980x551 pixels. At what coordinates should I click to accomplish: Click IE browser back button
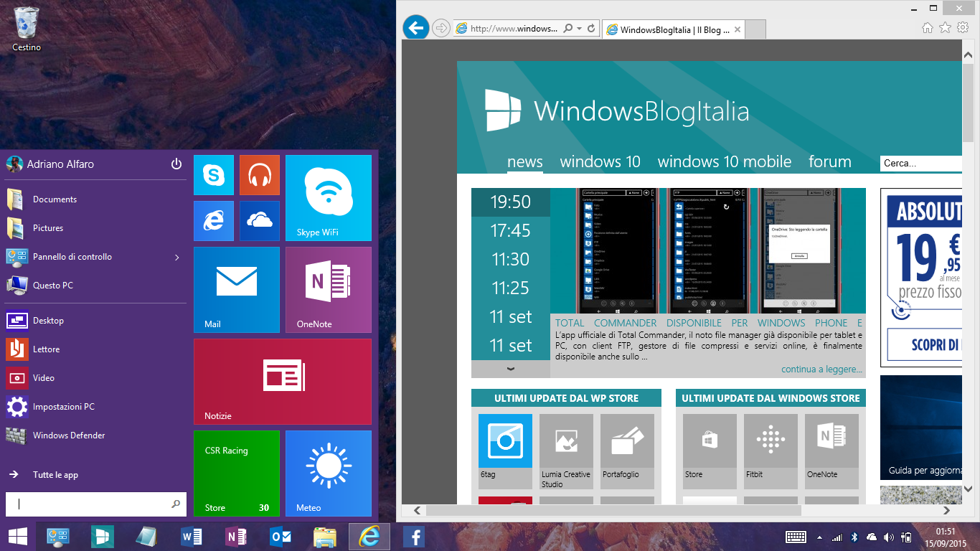[416, 28]
